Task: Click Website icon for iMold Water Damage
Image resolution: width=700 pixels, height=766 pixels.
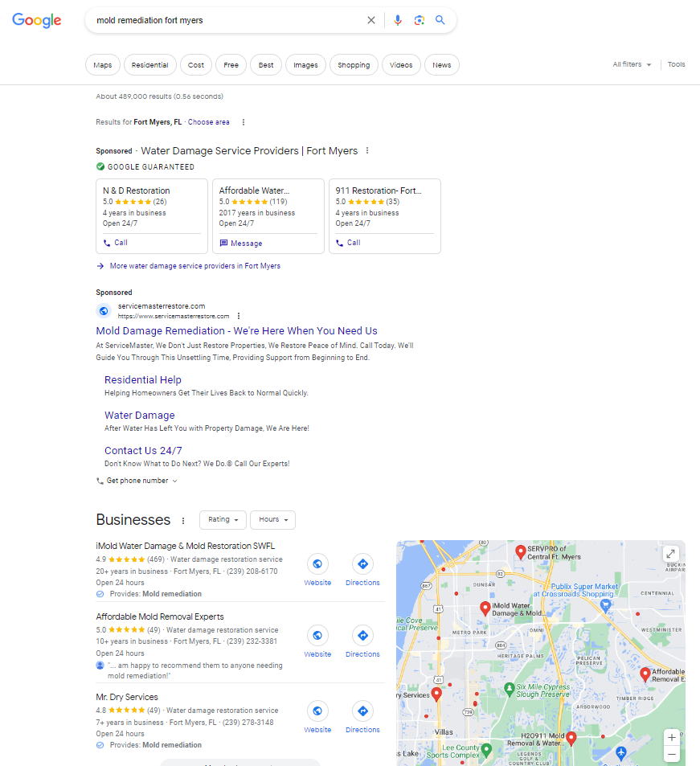Action: pyautogui.click(x=317, y=564)
